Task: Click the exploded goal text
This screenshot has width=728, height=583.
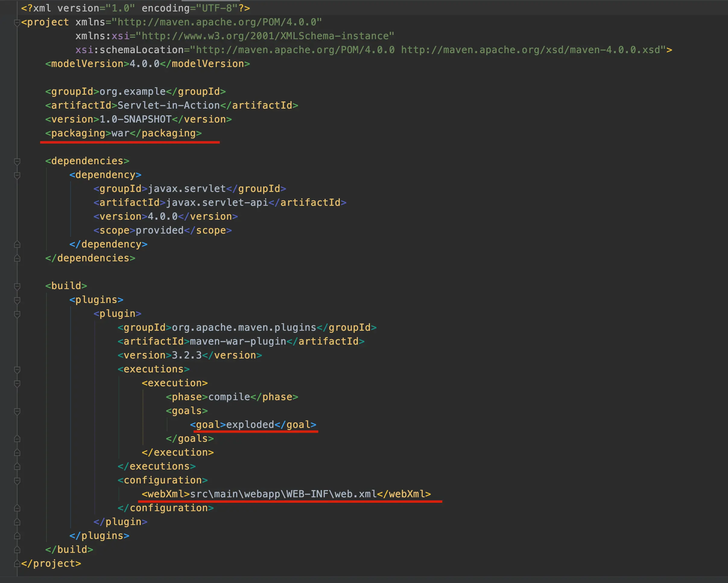Action: tap(250, 425)
